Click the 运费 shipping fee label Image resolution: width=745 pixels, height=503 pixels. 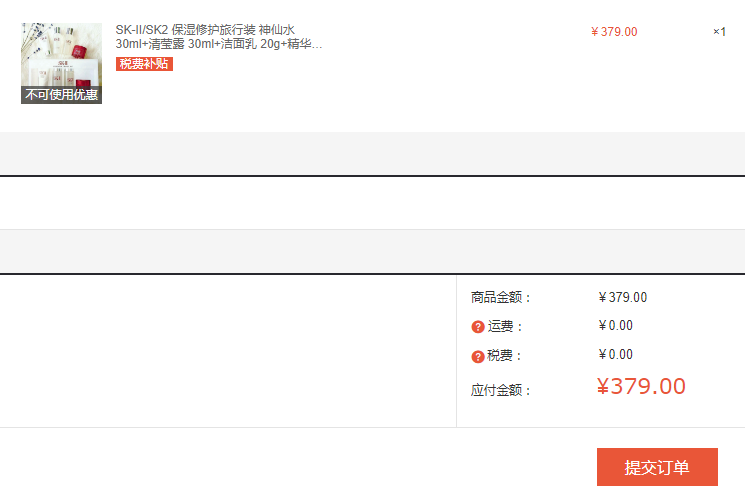coord(505,326)
